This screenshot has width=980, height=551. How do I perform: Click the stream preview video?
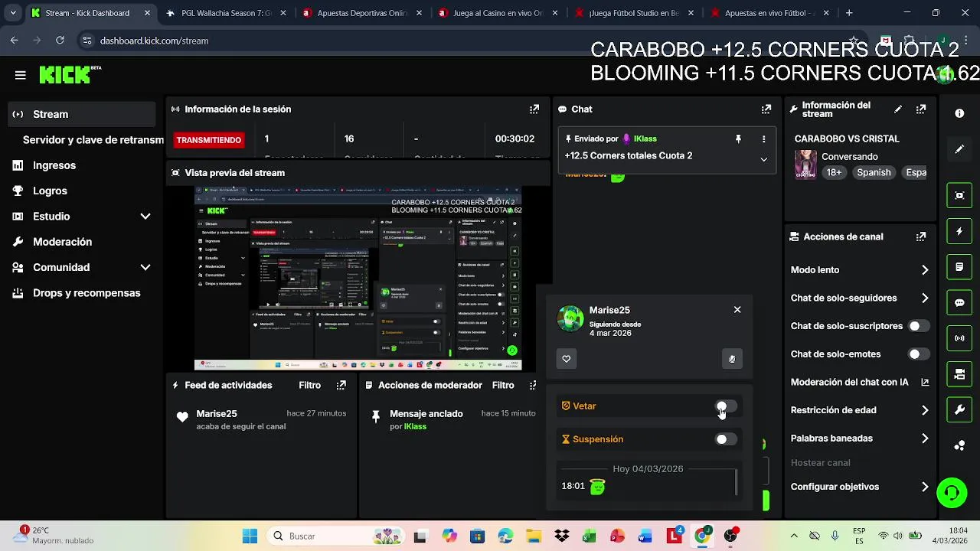click(x=358, y=279)
